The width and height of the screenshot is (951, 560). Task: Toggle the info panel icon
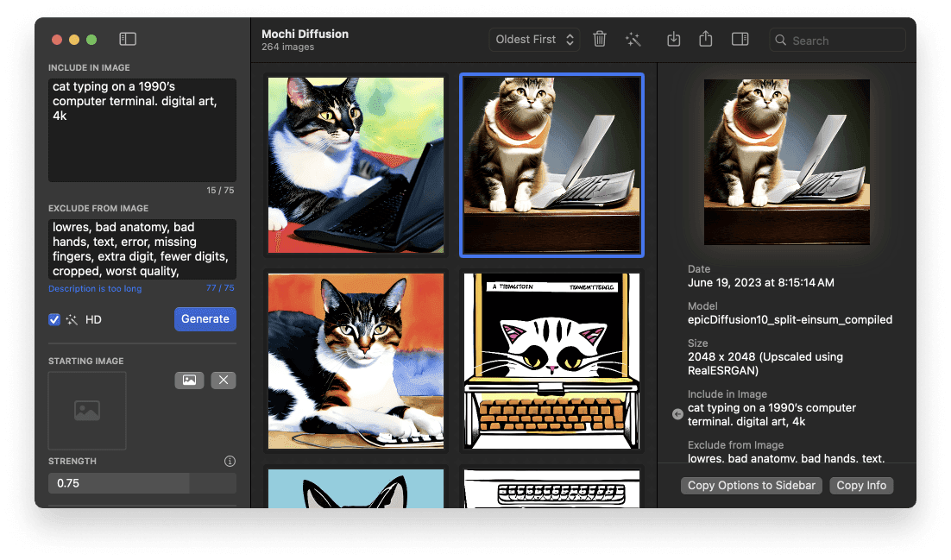pos(740,40)
